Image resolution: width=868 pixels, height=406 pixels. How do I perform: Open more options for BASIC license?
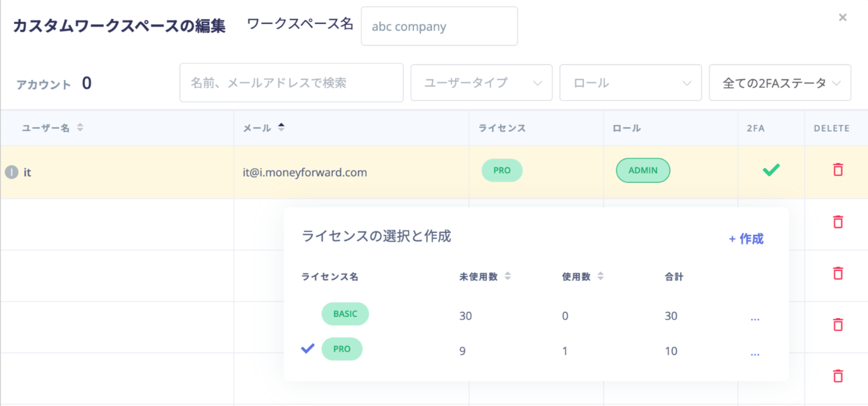[x=755, y=318]
